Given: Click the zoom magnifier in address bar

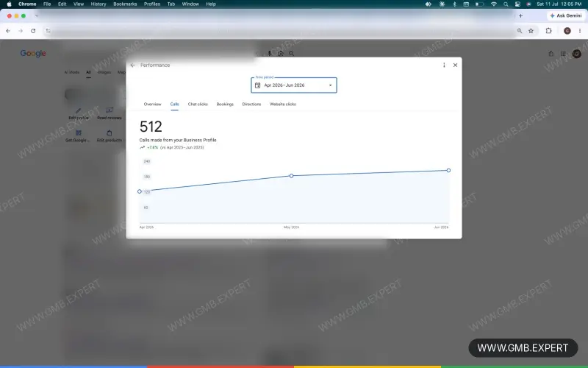Looking at the screenshot, I should pos(520,31).
